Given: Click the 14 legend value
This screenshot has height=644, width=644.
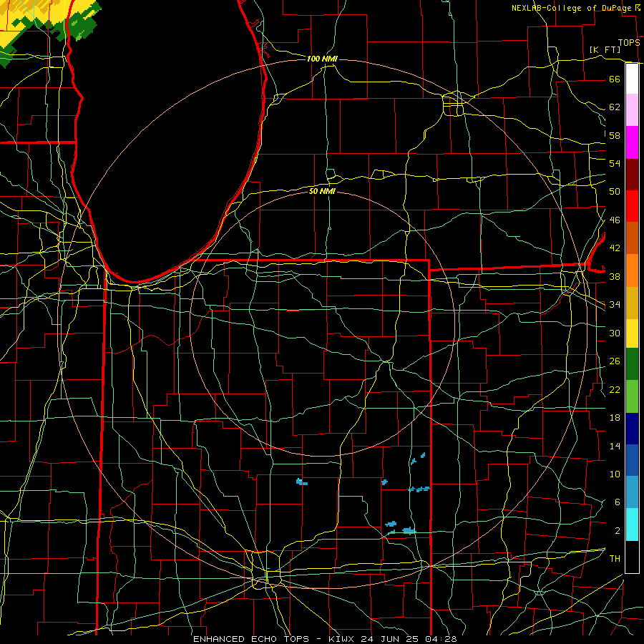Looking at the screenshot, I should (615, 446).
